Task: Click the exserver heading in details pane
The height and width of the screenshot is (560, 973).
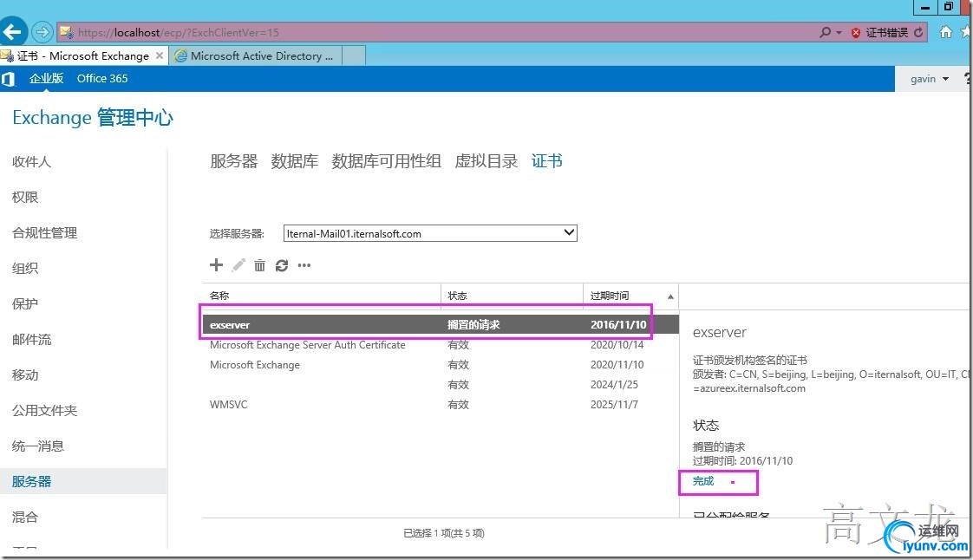Action: pos(720,332)
